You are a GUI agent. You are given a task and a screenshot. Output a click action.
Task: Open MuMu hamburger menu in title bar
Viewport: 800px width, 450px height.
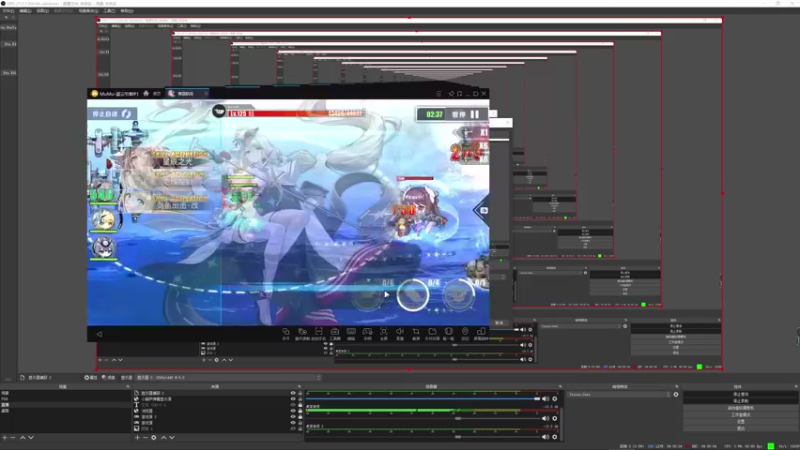coord(439,94)
